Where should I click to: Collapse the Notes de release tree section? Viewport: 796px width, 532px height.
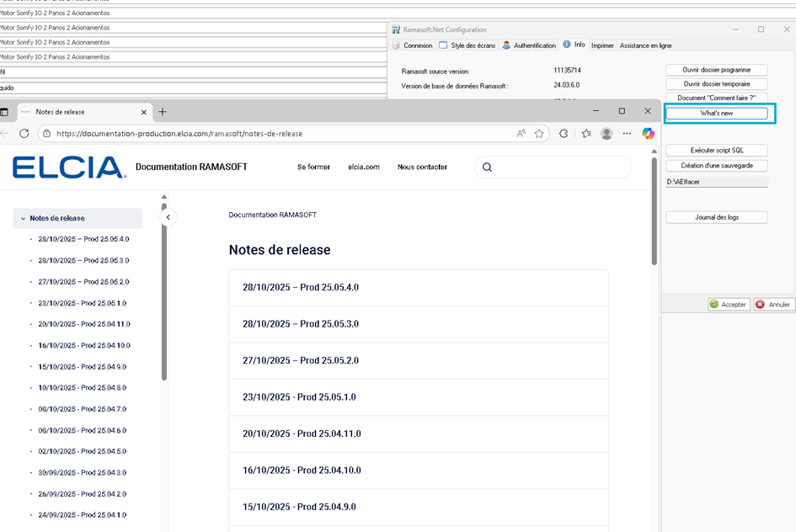[x=23, y=218]
